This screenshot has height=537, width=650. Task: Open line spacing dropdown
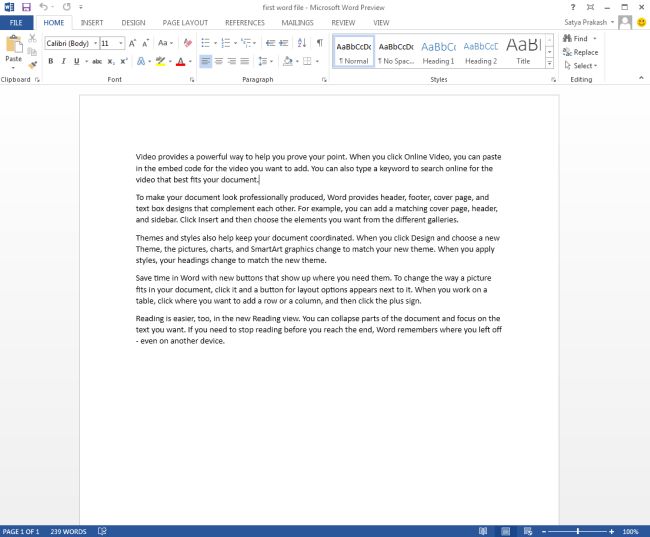pos(265,61)
